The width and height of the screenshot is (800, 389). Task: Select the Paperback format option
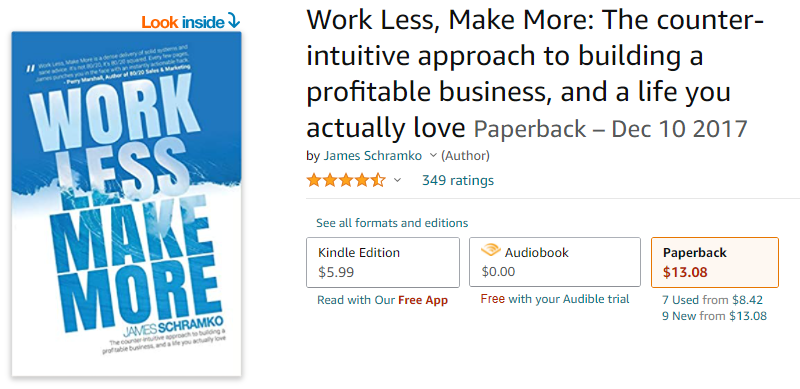715,262
